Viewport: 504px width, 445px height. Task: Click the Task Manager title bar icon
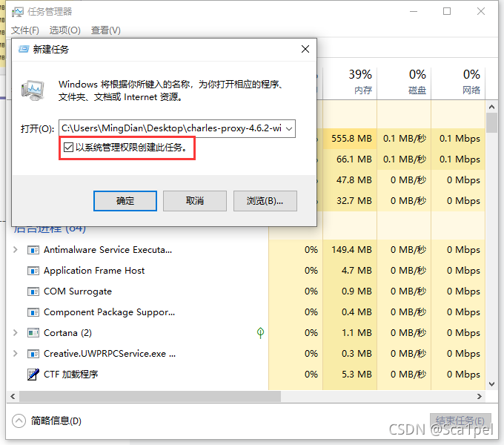(18, 12)
